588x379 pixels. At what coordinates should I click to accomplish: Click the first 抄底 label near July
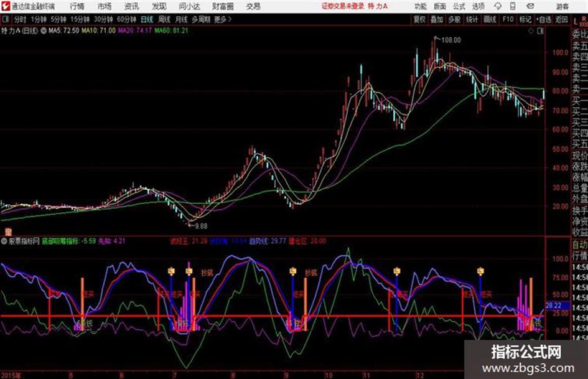(x=207, y=273)
